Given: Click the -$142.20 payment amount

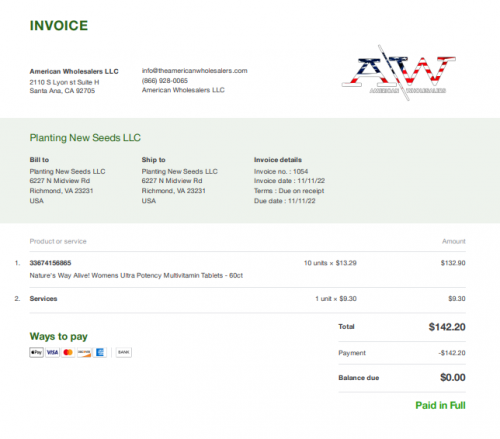Looking at the screenshot, I should [x=452, y=353].
